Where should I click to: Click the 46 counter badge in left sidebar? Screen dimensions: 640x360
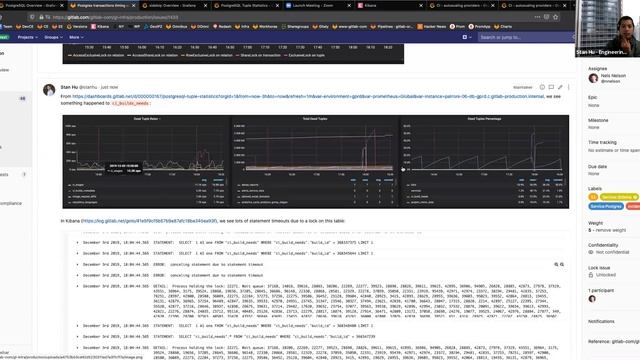pyautogui.click(x=22, y=98)
